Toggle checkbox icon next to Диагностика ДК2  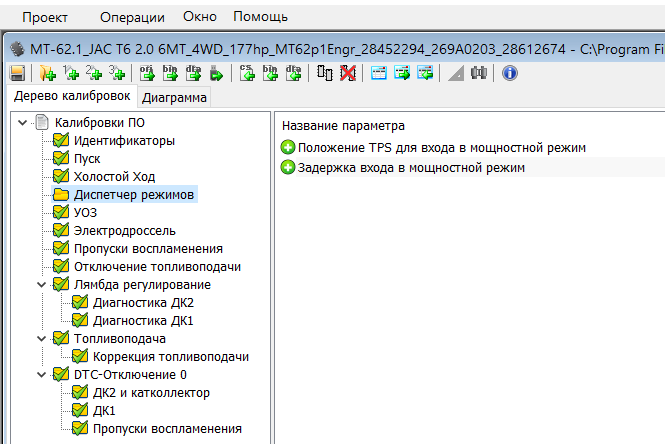pyautogui.click(x=79, y=302)
